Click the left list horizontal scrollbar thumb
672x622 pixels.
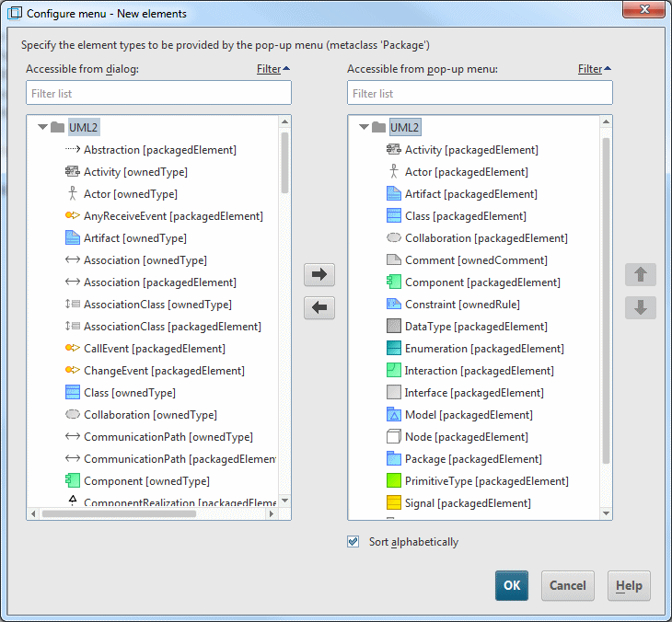click(x=119, y=513)
